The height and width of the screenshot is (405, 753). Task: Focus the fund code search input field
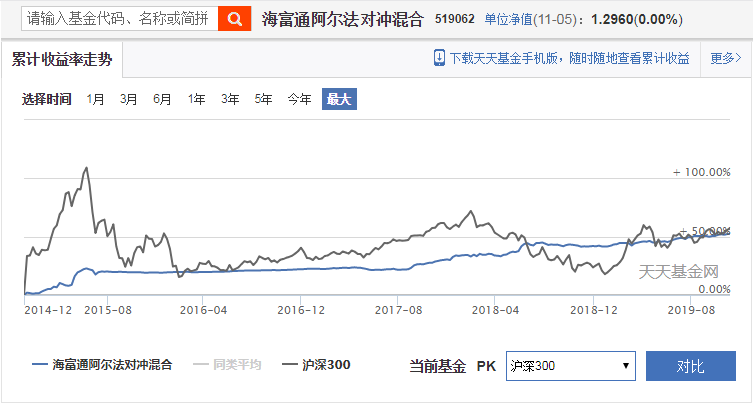tap(120, 19)
